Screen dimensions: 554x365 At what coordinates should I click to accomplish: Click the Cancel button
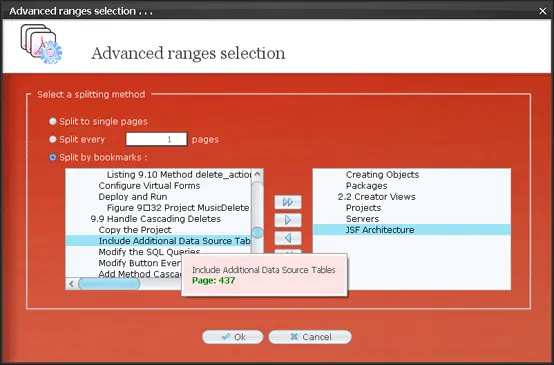point(310,337)
